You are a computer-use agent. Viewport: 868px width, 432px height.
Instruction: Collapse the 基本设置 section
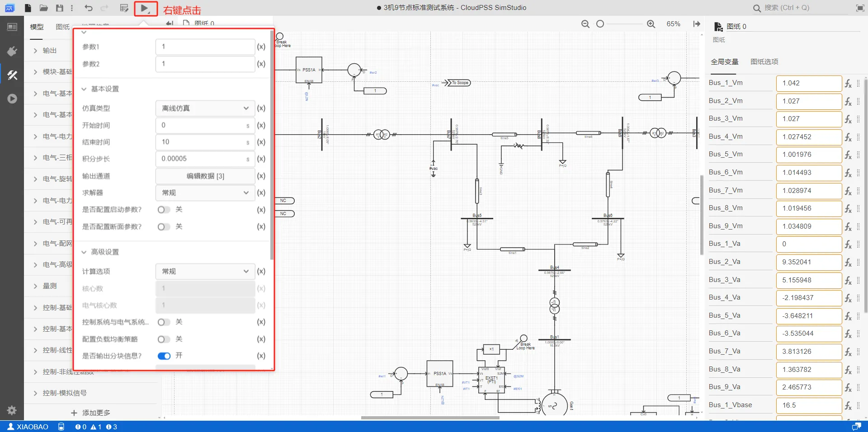(84, 89)
